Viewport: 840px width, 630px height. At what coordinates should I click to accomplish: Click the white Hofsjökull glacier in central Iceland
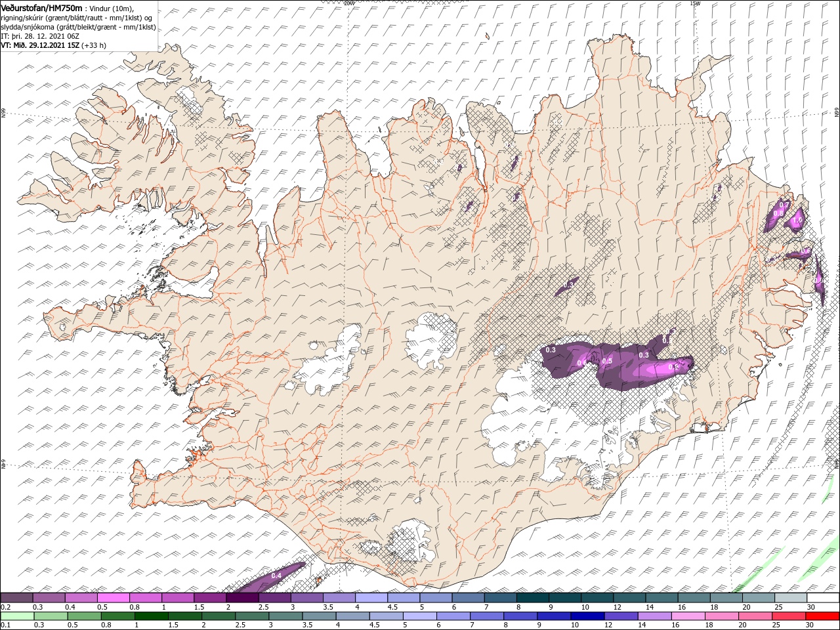pos(431,340)
